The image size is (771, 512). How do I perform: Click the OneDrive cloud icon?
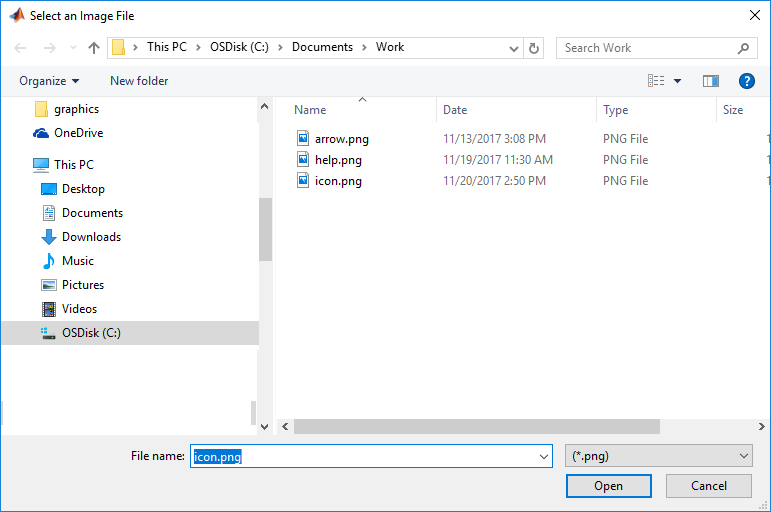41,133
